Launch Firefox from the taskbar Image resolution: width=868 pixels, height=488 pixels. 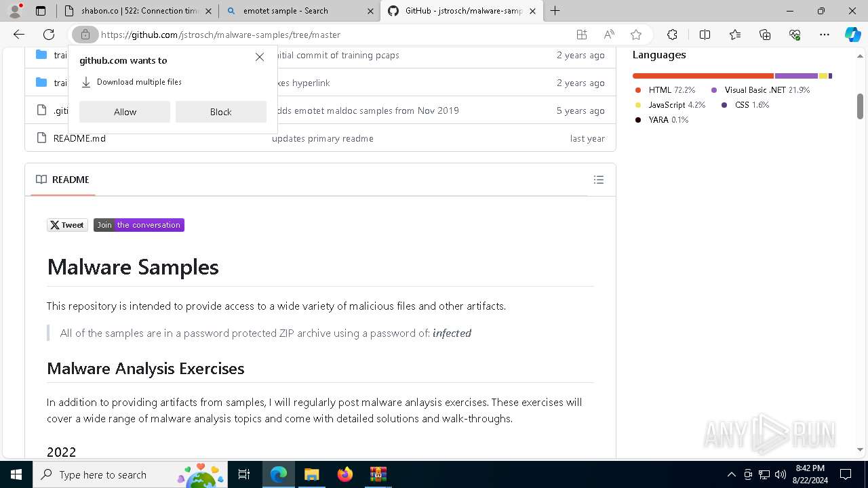point(344,474)
